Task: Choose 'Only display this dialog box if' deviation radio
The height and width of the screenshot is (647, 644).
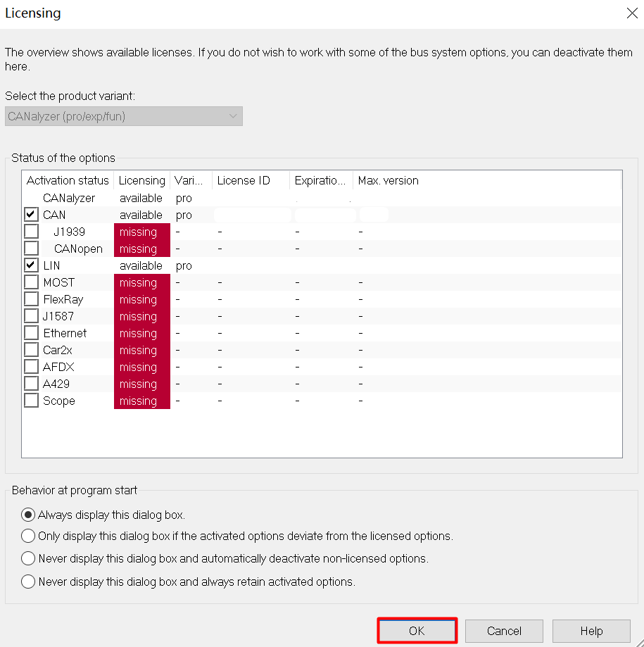Action: coord(28,536)
